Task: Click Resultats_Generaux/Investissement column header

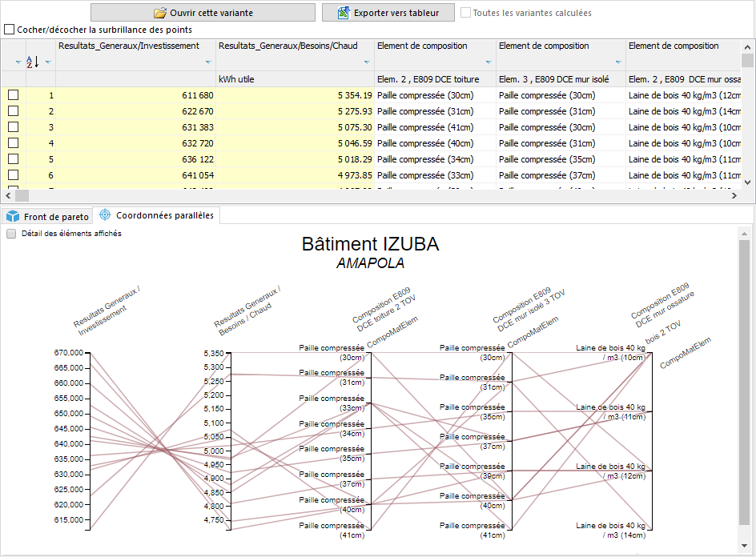Action: pyautogui.click(x=135, y=55)
